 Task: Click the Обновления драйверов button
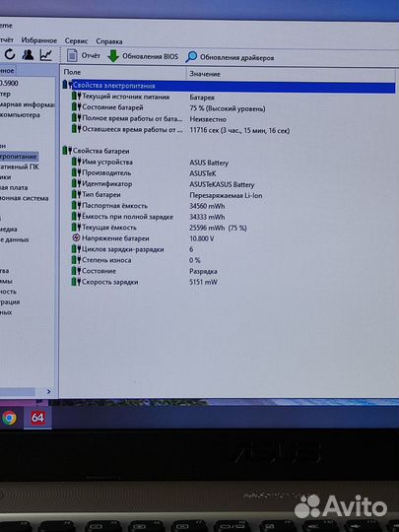click(230, 57)
